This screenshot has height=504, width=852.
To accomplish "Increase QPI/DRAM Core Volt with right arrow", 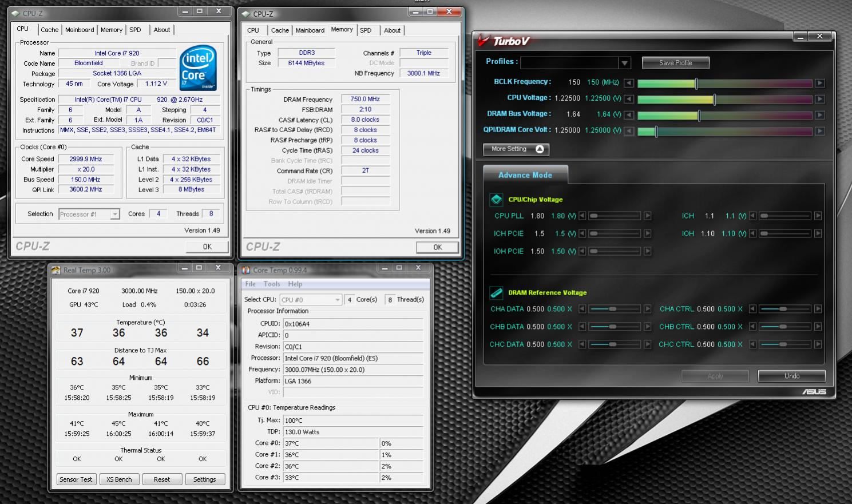I will pos(820,131).
